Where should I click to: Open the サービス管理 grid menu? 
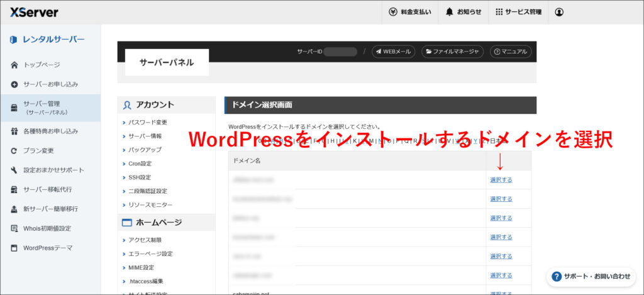click(x=518, y=12)
